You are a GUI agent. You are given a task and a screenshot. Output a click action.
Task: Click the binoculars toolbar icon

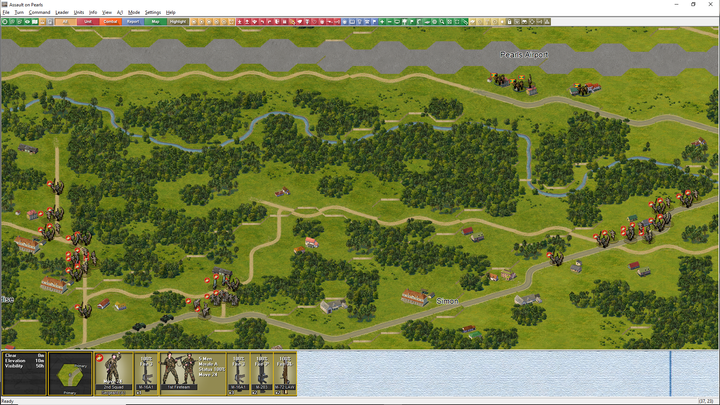(524, 22)
